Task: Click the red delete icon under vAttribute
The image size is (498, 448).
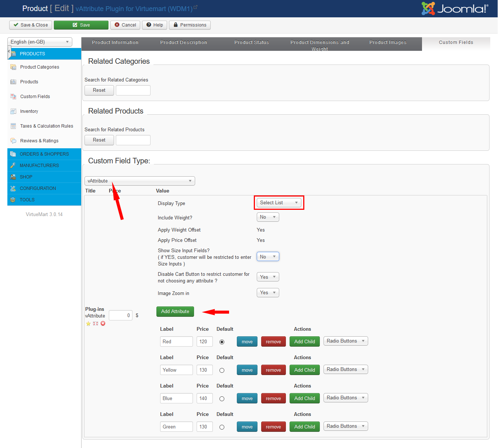Action: tap(103, 323)
